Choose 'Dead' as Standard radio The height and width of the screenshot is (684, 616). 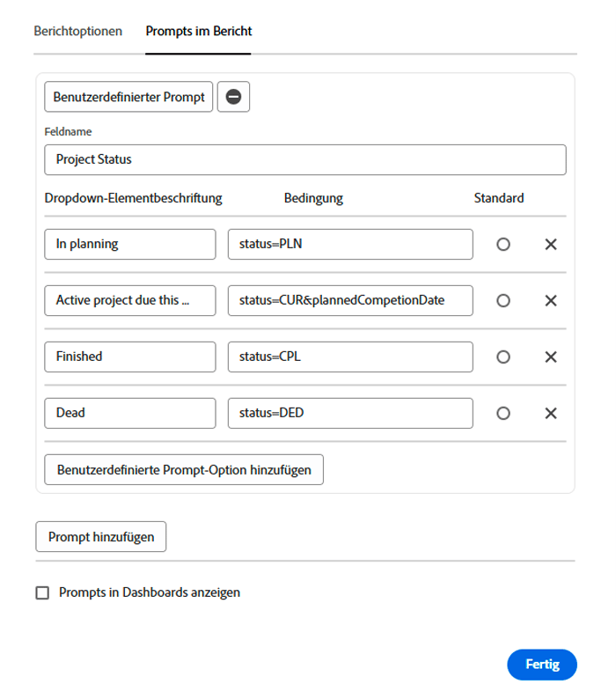point(503,414)
